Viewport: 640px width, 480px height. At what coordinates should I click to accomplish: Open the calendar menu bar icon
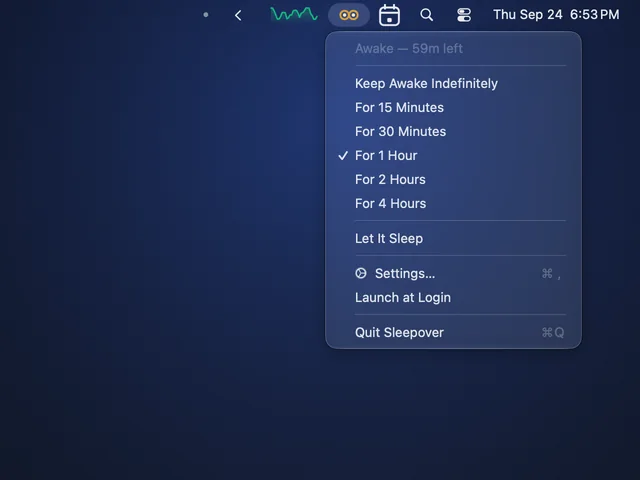[389, 16]
